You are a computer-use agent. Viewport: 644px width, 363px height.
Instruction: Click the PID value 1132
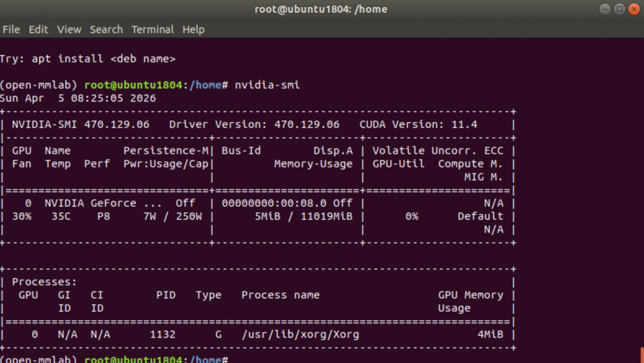pyautogui.click(x=163, y=334)
